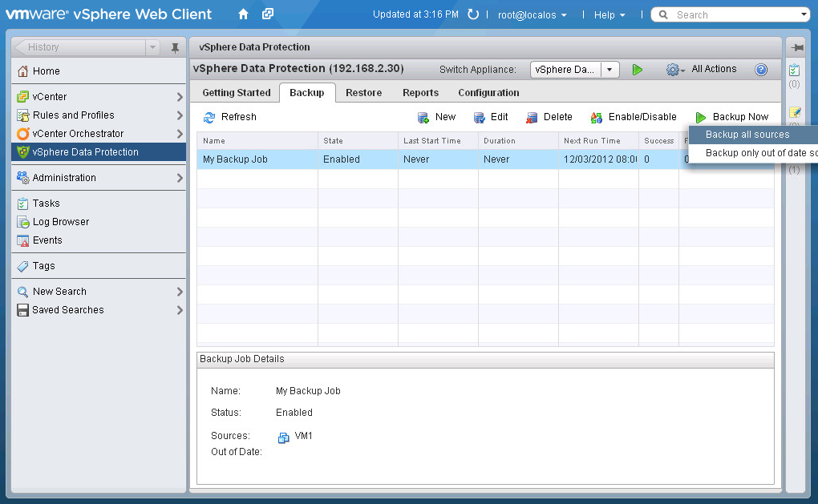Click the Rules and Profiles icon
This screenshot has width=818, height=504.
(x=22, y=115)
